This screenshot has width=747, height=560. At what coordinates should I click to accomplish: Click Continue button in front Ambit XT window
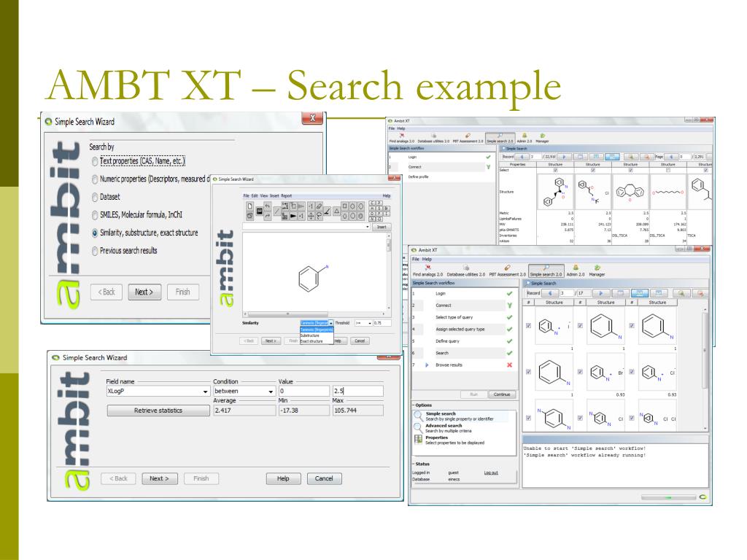[502, 394]
